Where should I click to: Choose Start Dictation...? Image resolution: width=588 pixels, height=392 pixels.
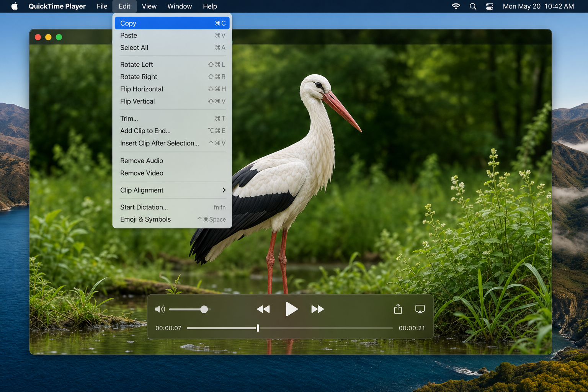point(172,207)
